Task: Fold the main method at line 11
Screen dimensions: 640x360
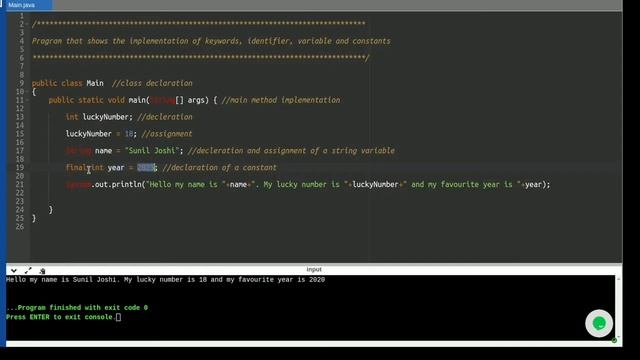Action: (x=27, y=100)
